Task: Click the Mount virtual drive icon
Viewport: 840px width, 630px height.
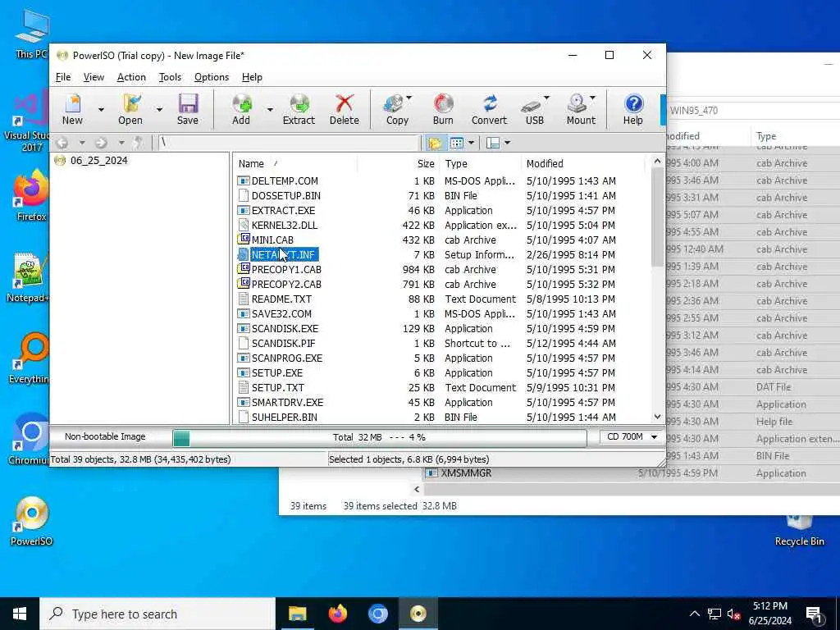Action: point(580,109)
